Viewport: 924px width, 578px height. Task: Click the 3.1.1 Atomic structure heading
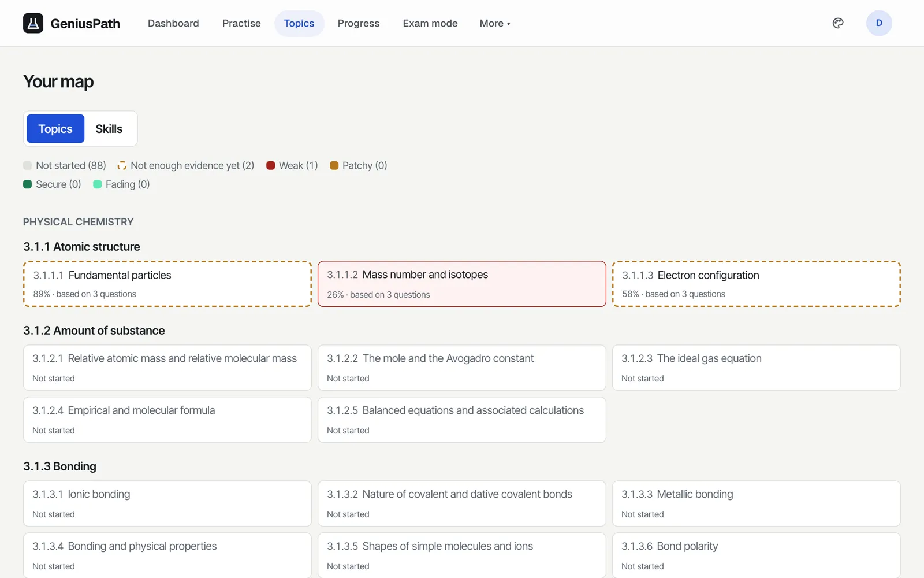pos(81,247)
